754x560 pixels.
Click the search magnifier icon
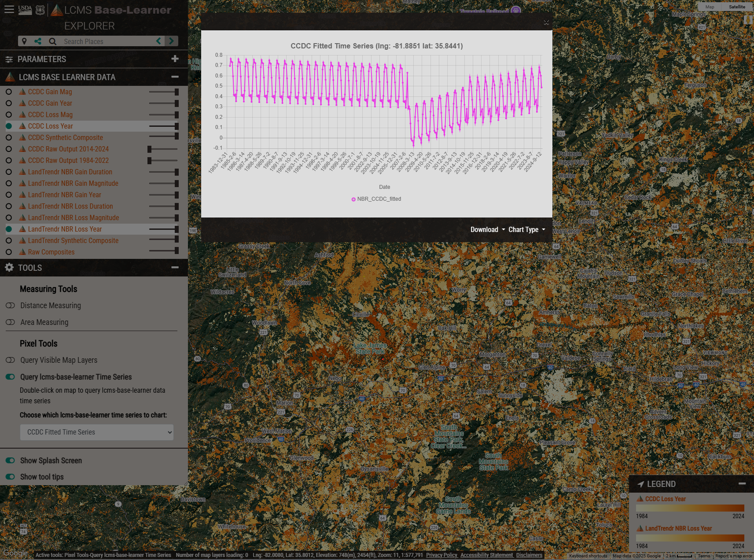[52, 41]
